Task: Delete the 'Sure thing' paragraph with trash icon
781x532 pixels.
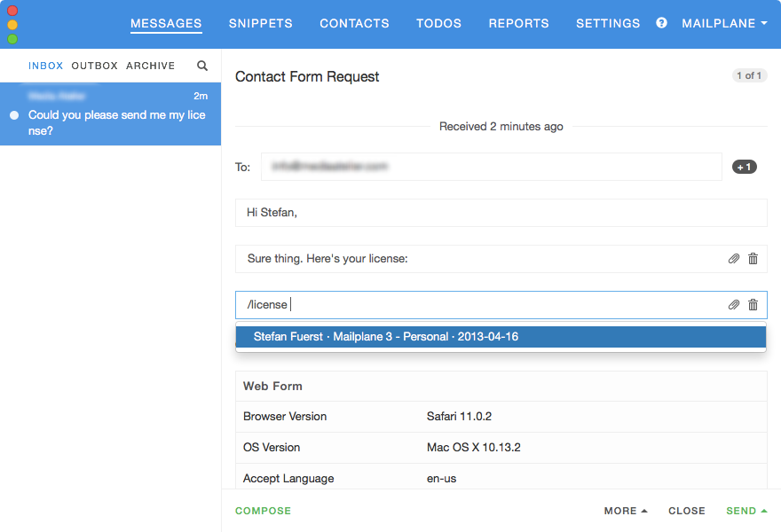Action: point(753,259)
